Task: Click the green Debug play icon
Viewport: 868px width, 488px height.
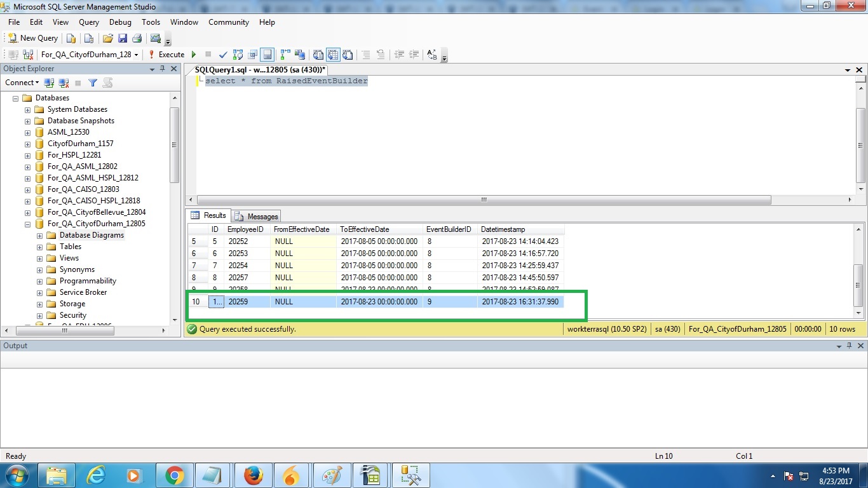Action: click(x=194, y=55)
